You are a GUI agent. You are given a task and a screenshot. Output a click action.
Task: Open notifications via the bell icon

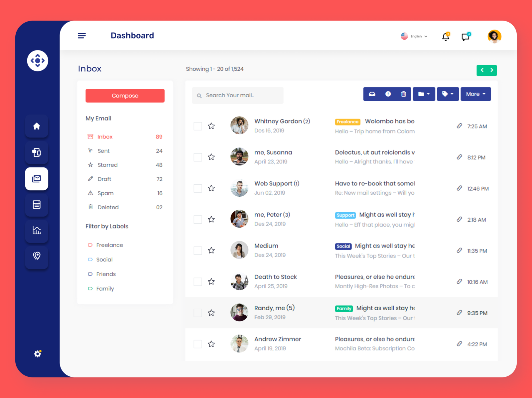tap(445, 37)
